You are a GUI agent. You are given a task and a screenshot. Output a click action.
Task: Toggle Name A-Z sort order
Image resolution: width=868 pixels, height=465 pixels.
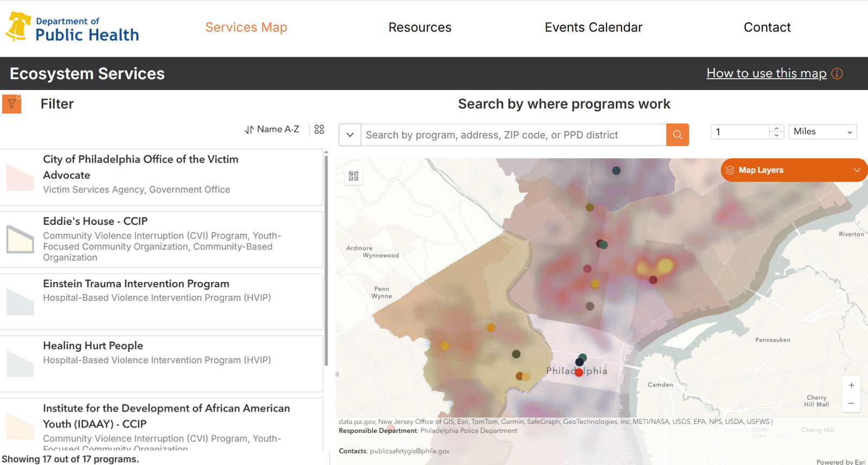pos(272,130)
